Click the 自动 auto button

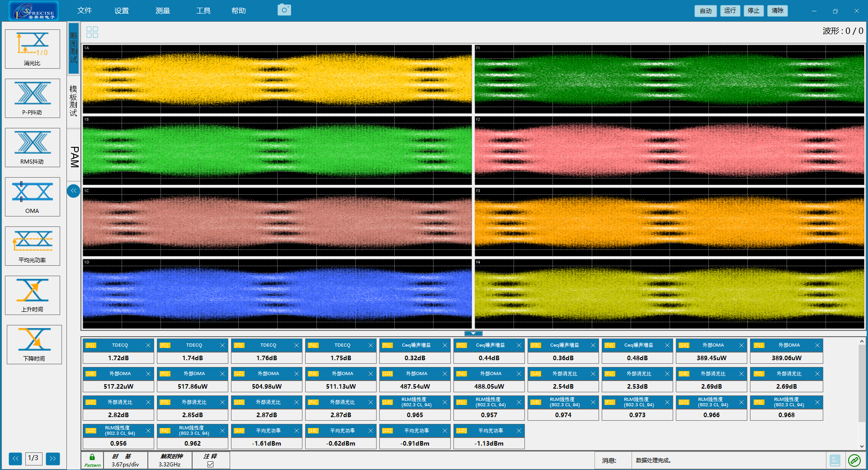705,11
